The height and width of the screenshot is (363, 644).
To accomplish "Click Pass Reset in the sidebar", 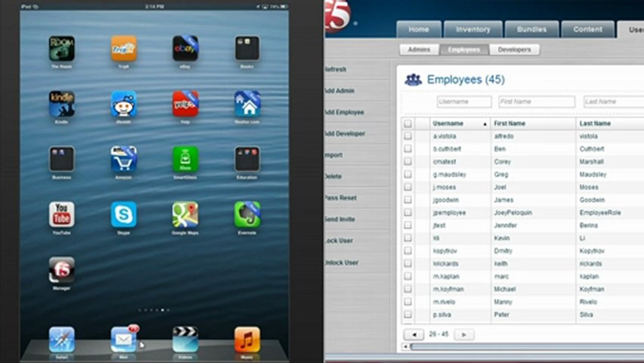I will tap(341, 198).
